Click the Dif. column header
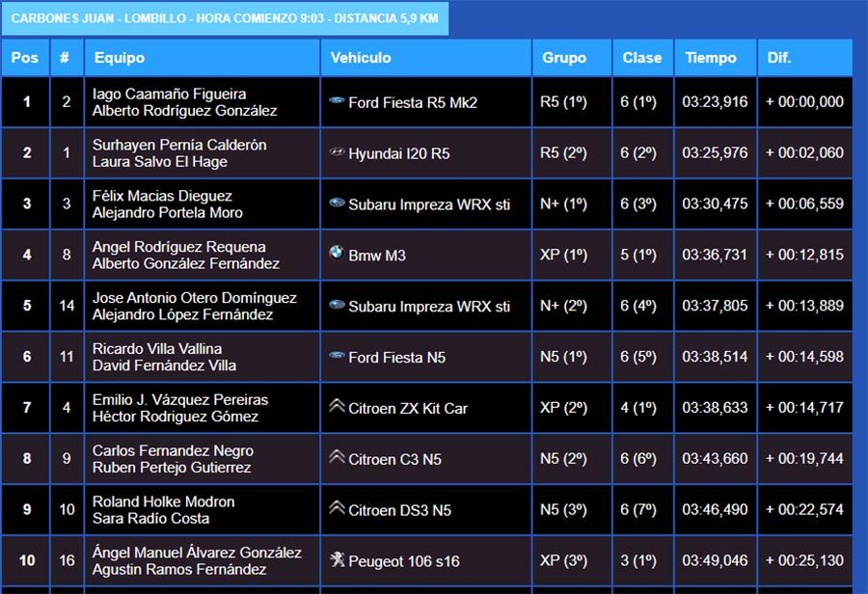Screen dimensions: 868x594 (779, 58)
